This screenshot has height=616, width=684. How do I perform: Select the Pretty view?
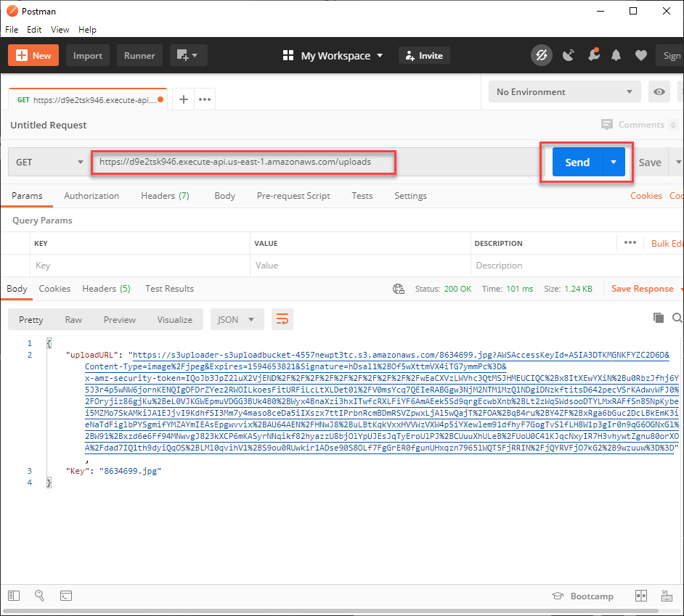pos(31,319)
